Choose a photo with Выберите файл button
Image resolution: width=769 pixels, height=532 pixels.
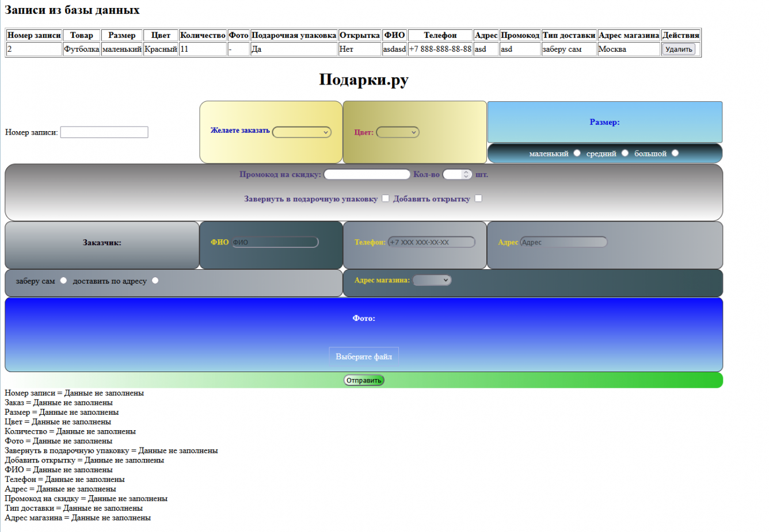click(364, 357)
